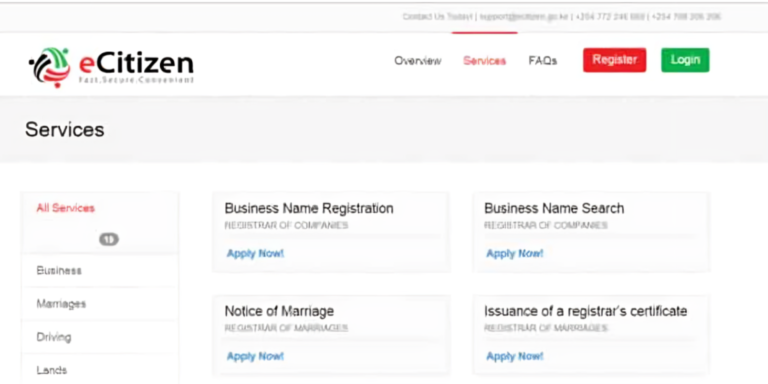
Task: Filter by Driving category
Action: [x=54, y=337]
